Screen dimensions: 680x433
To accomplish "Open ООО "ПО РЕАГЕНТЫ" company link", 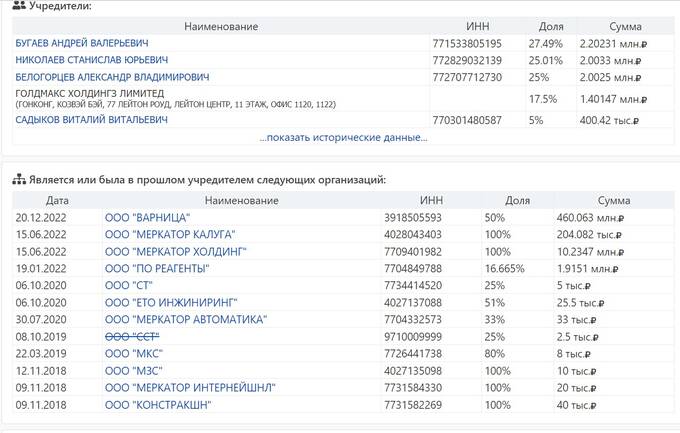I will click(156, 268).
